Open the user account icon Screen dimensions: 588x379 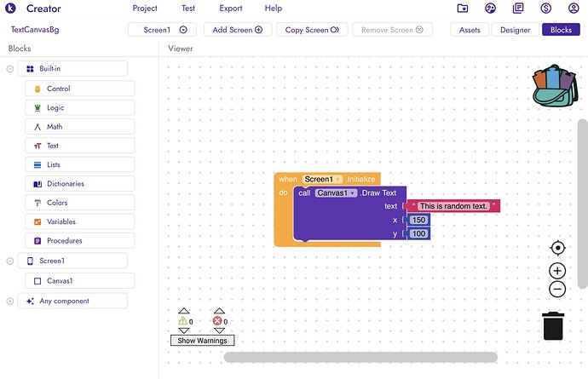pos(574,8)
